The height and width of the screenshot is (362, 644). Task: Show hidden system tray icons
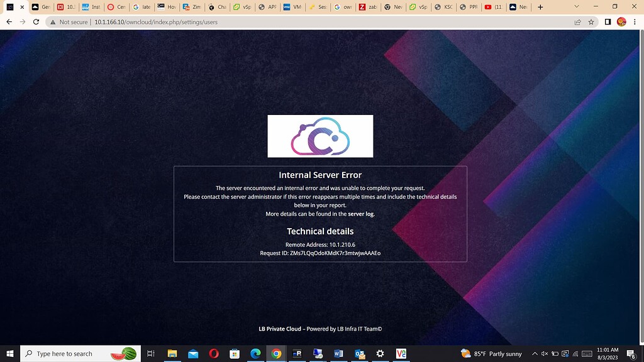(x=535, y=353)
